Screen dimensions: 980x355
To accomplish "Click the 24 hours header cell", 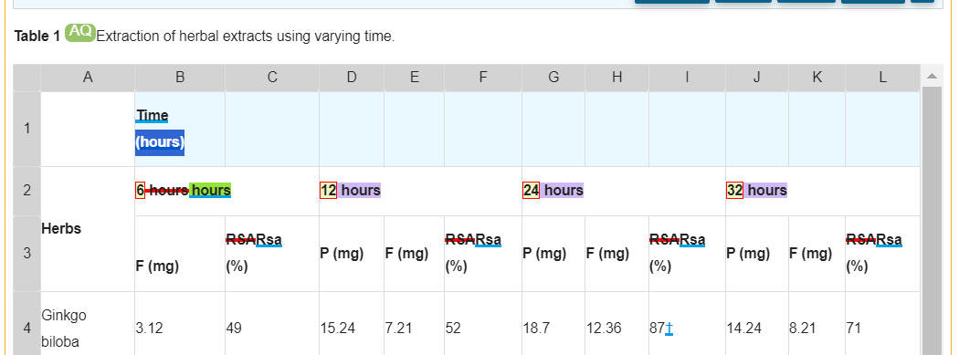I will 624,191.
